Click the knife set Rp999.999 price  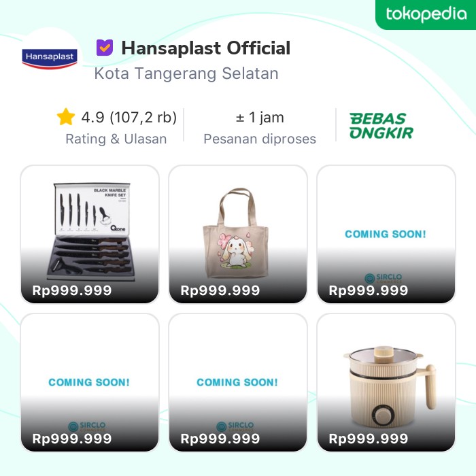pyautogui.click(x=72, y=290)
